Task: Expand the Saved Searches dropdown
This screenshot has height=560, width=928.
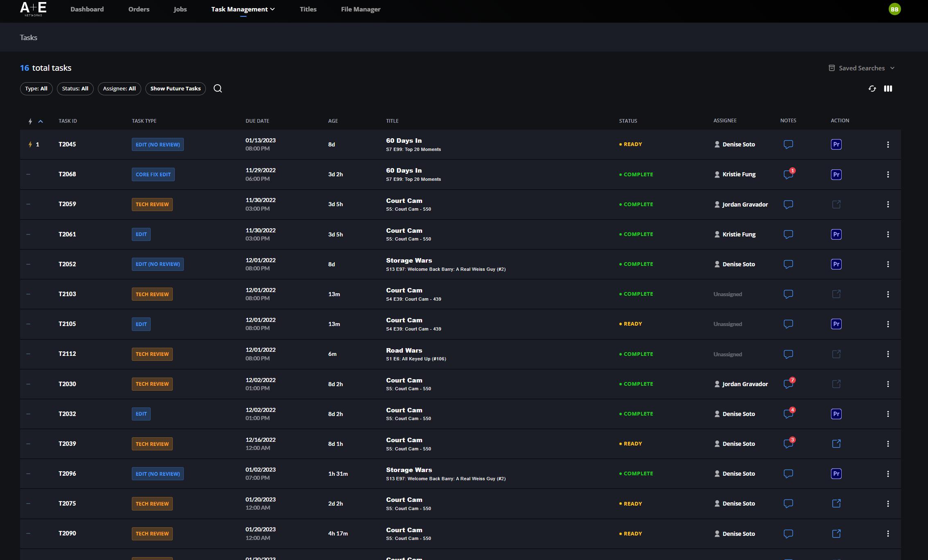Action: pos(861,68)
